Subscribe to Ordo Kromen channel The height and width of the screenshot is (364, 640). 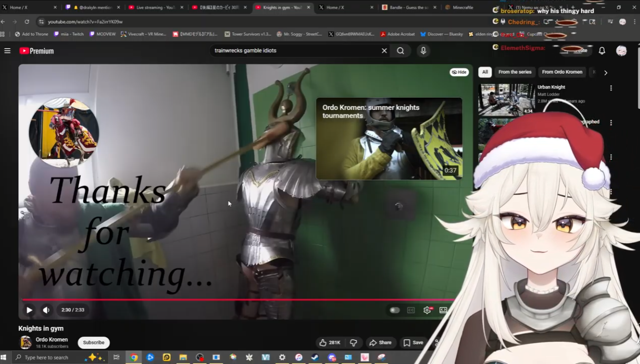[93, 342]
